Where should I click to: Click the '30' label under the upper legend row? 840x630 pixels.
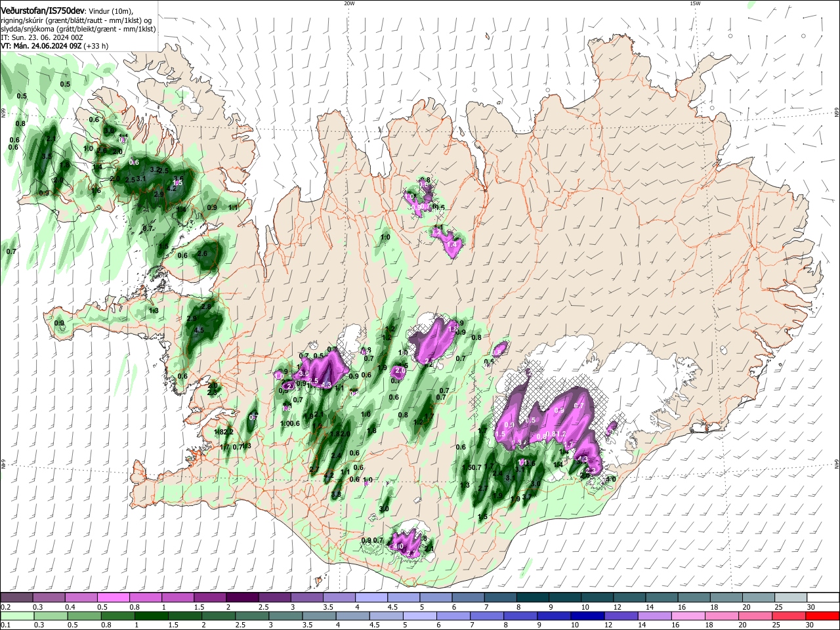(811, 607)
